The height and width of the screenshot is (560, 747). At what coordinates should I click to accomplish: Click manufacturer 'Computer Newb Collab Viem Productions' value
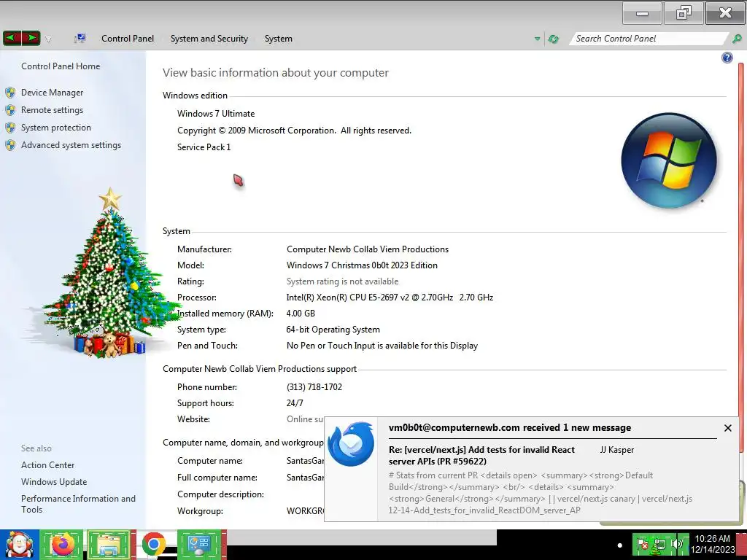click(368, 249)
